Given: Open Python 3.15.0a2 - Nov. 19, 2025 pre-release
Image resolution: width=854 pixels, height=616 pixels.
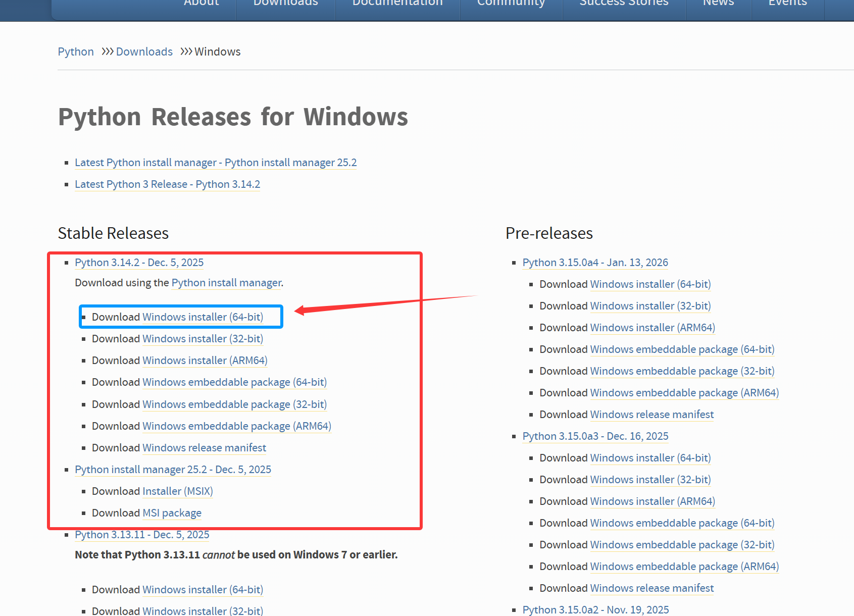Looking at the screenshot, I should [x=596, y=610].
